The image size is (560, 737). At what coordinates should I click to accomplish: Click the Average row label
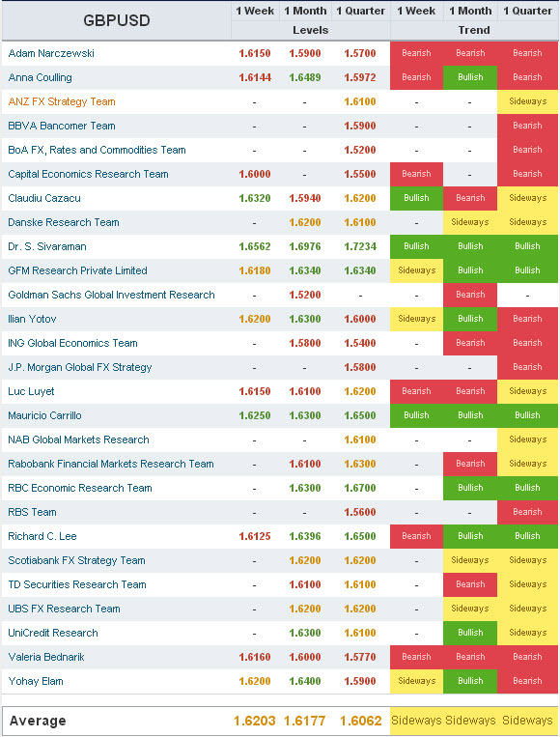[x=38, y=721]
